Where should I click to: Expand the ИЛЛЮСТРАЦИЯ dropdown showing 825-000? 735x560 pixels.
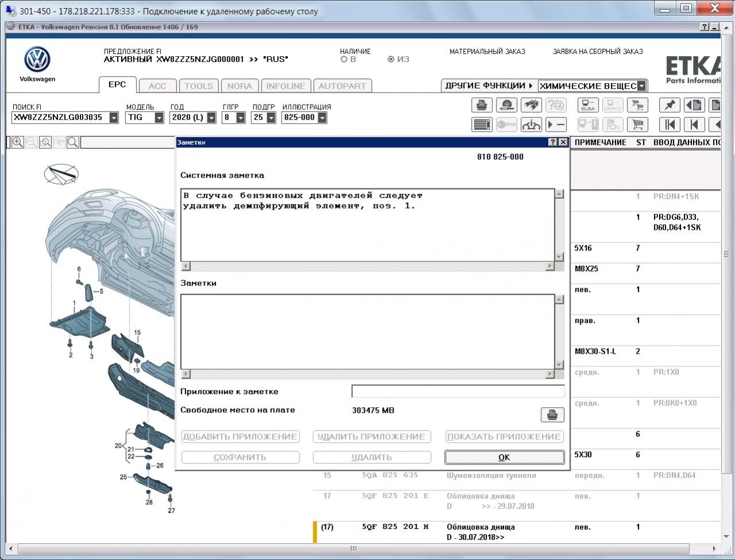click(322, 118)
